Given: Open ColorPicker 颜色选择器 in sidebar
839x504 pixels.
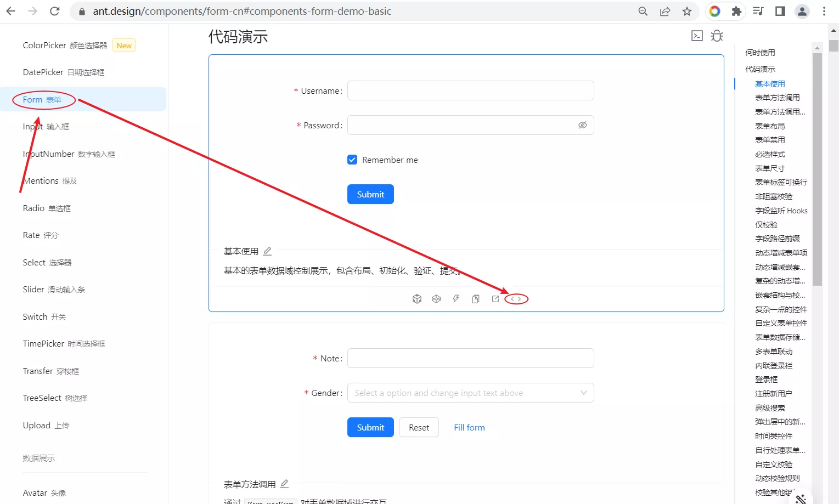Looking at the screenshot, I should tap(65, 46).
